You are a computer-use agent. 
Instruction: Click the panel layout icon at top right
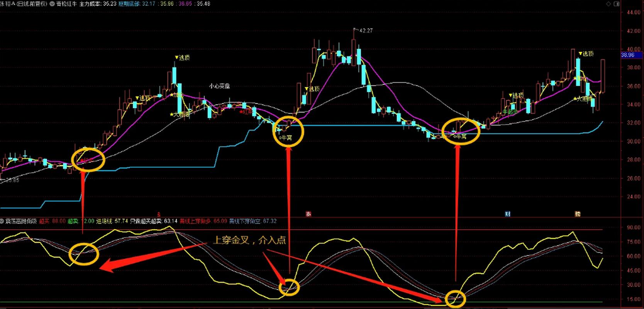coord(617,4)
